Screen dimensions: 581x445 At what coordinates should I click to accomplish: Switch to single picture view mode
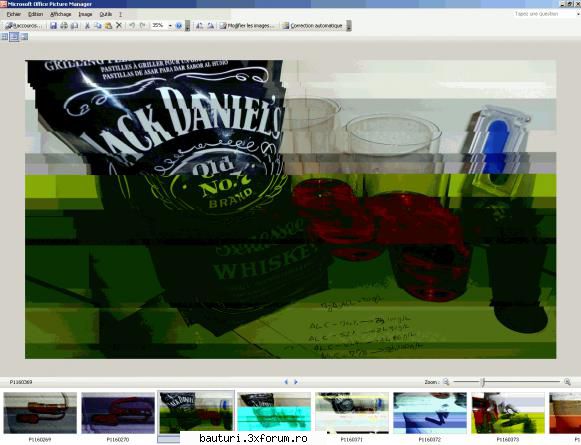pyautogui.click(x=24, y=36)
